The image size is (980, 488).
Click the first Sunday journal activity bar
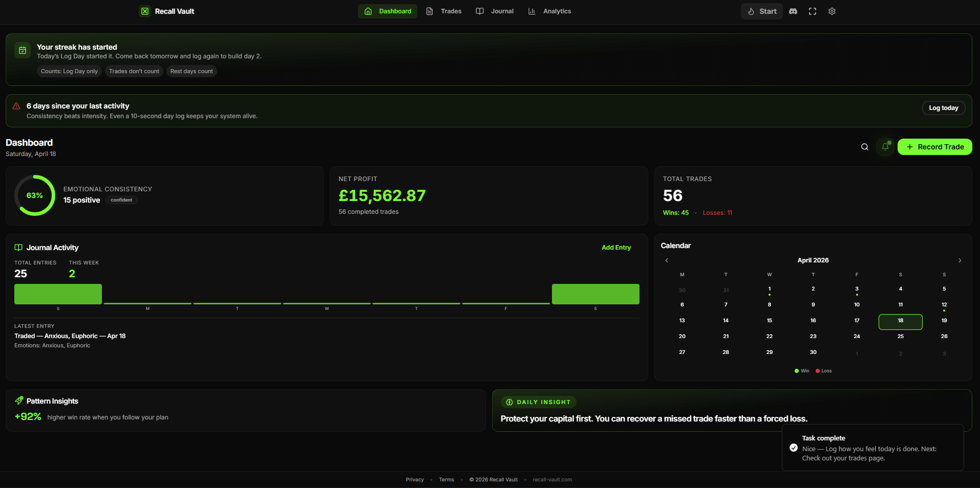tap(58, 294)
